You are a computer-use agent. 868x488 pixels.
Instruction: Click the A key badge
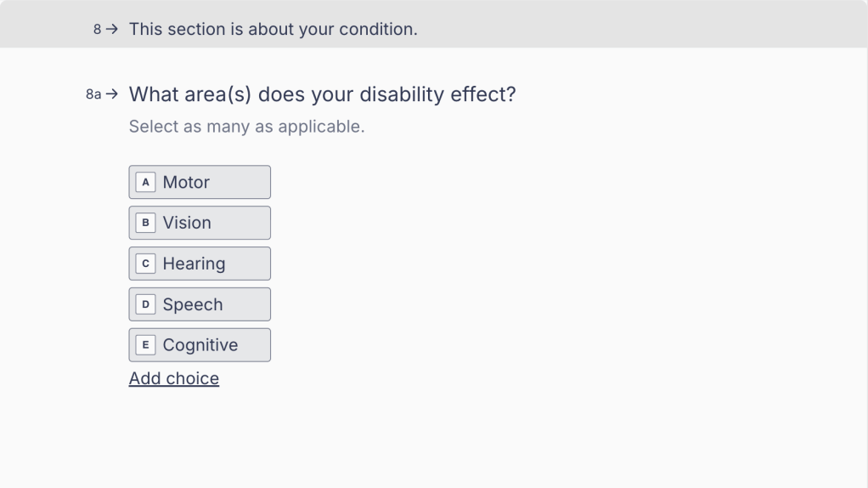[x=145, y=182]
